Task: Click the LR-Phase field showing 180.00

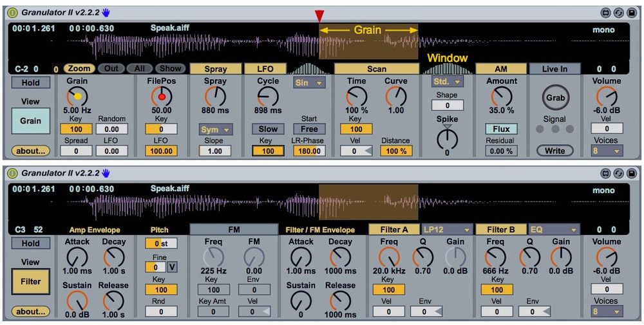Action: (x=309, y=151)
